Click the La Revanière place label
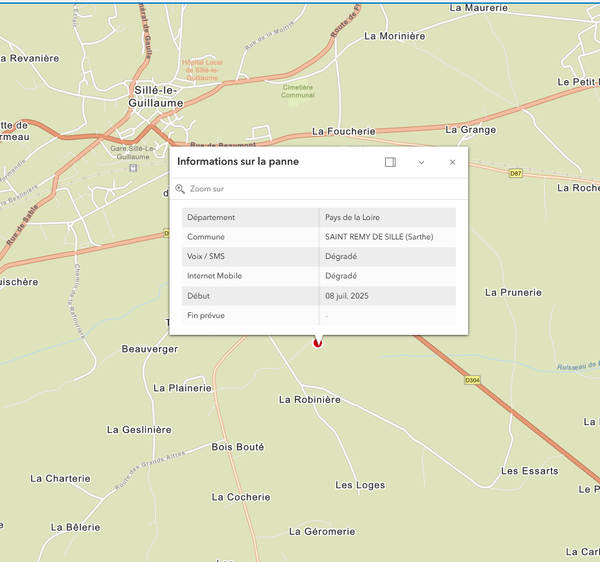The width and height of the screenshot is (600, 562). pos(30,58)
